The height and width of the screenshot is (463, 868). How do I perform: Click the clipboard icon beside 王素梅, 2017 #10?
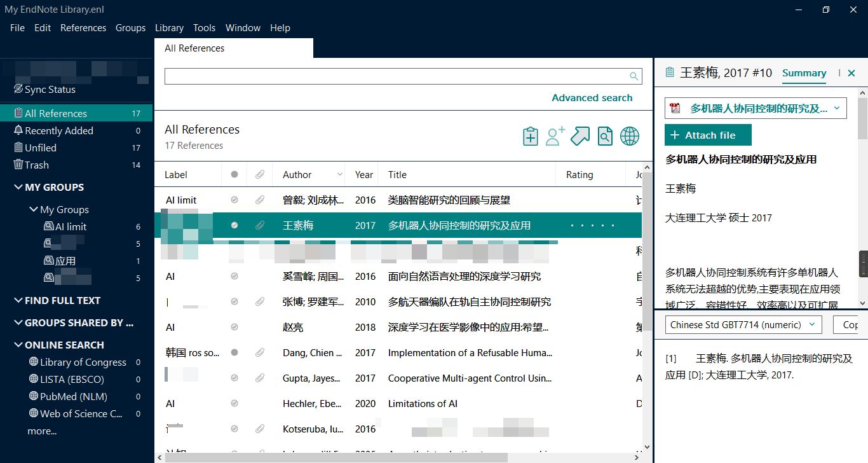click(669, 73)
